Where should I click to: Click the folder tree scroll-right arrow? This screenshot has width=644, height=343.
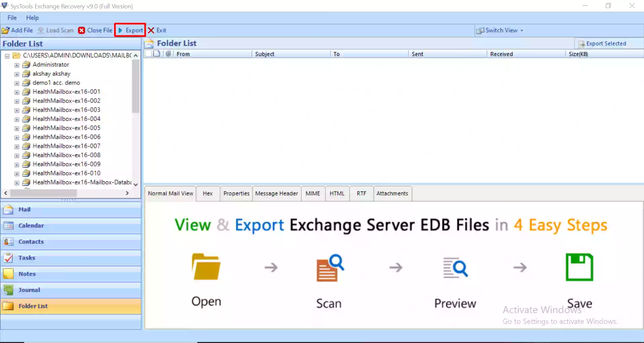pyautogui.click(x=127, y=193)
